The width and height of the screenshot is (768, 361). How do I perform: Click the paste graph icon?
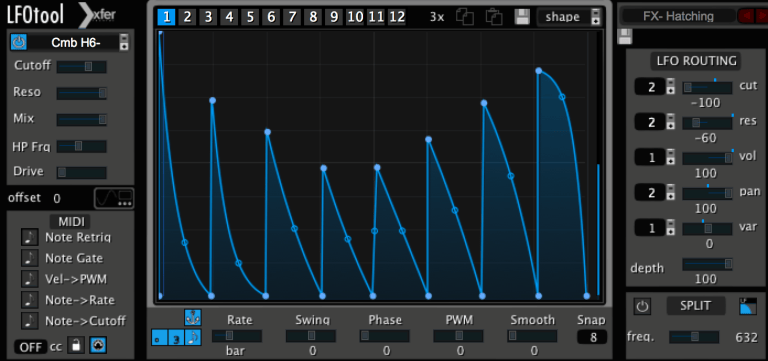(x=494, y=17)
